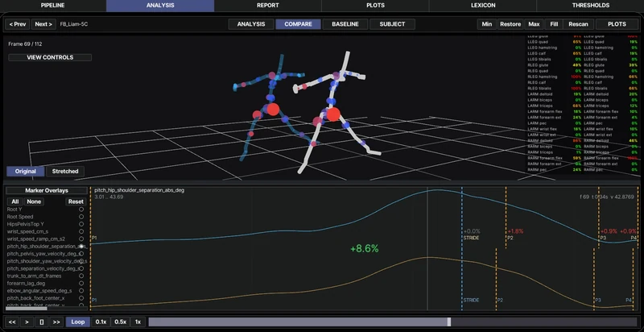The image size is (644, 332).
Task: Toggle the forearm_lag_deg overlay radio
Action: 81,283
